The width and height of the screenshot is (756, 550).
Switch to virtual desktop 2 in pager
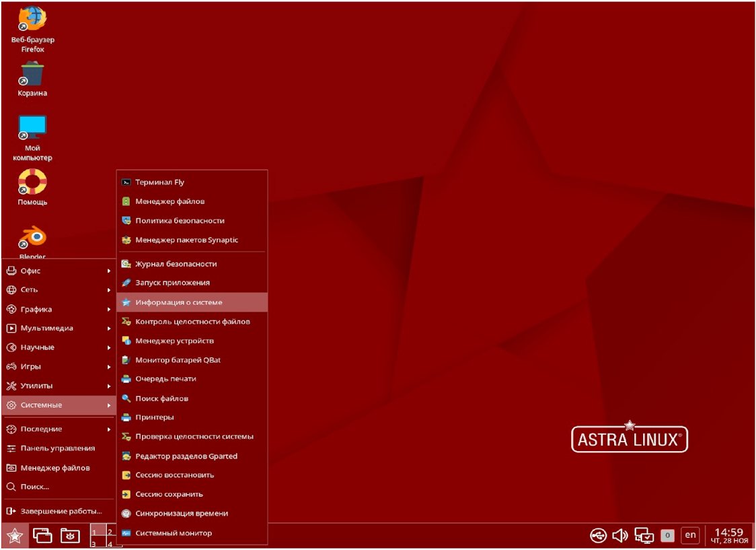point(112,531)
